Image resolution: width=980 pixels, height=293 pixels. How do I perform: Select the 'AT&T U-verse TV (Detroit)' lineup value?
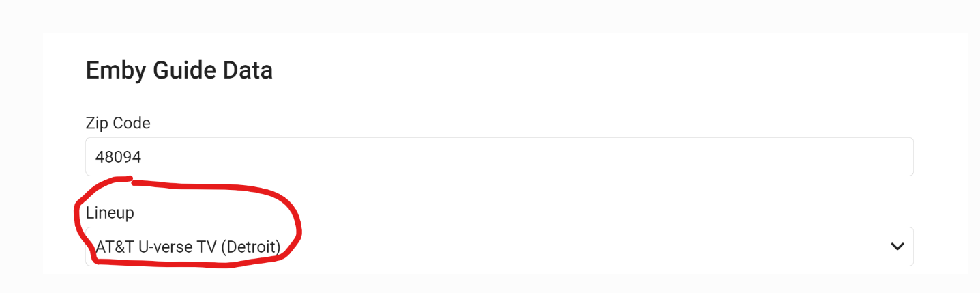click(188, 247)
